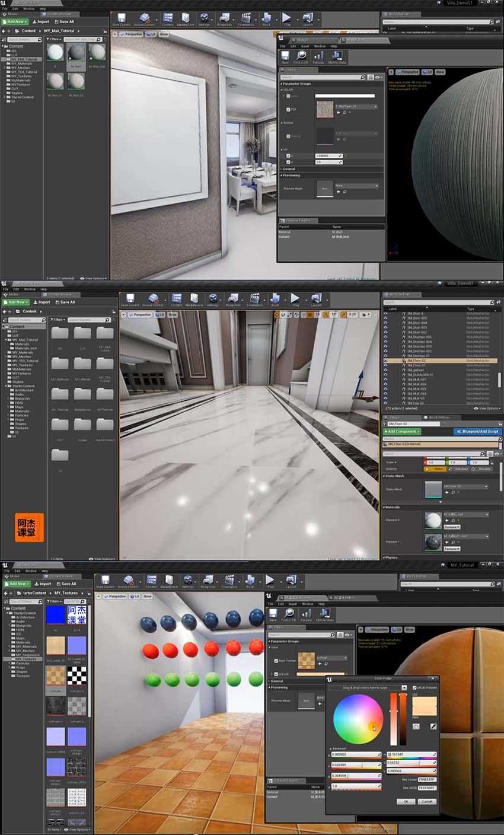This screenshot has width=504, height=835.
Task: Open the OUT folder thumbnail in the marble-floor content browser
Action: tap(60, 425)
